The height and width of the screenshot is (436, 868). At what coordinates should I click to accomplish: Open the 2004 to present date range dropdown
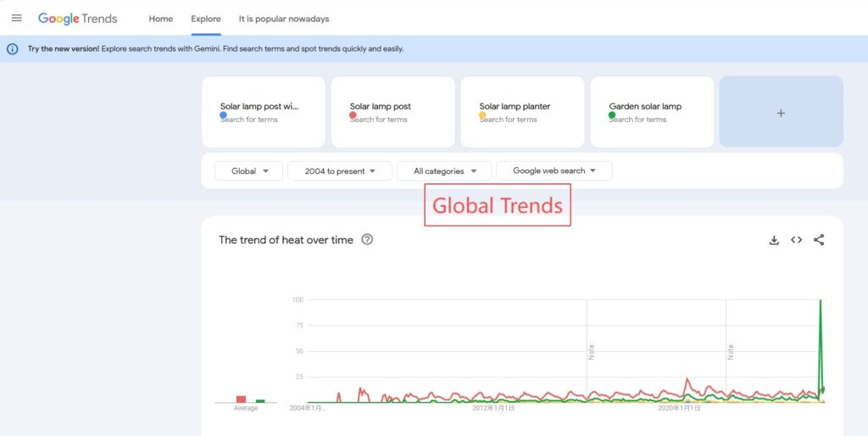coord(340,171)
